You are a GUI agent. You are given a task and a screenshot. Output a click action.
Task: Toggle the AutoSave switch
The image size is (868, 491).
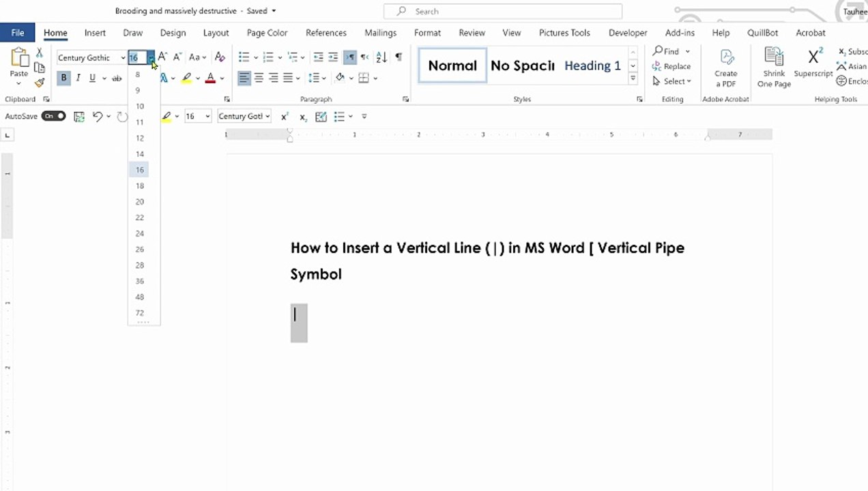53,117
